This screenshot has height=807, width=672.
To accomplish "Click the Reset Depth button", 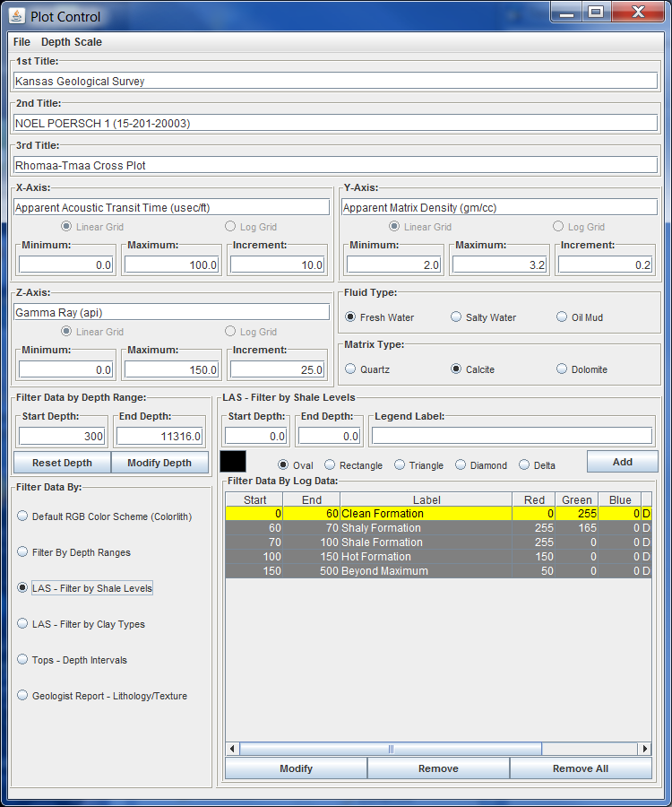I will [x=62, y=462].
